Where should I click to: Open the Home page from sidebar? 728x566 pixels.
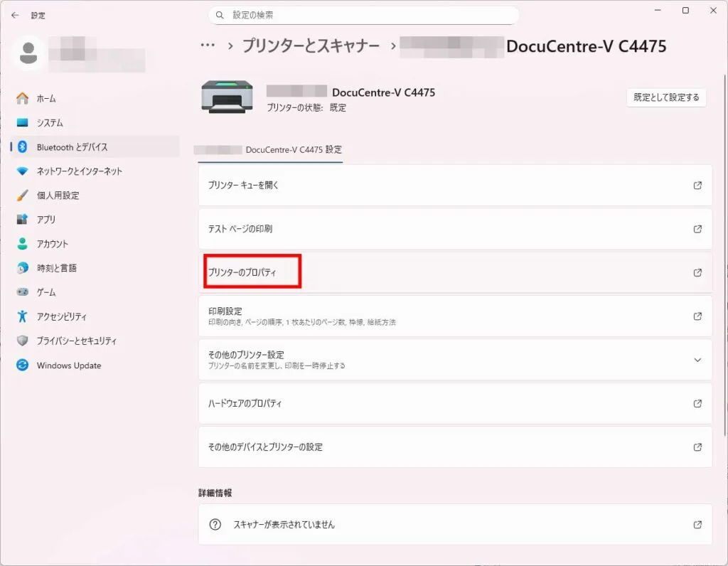pos(46,99)
